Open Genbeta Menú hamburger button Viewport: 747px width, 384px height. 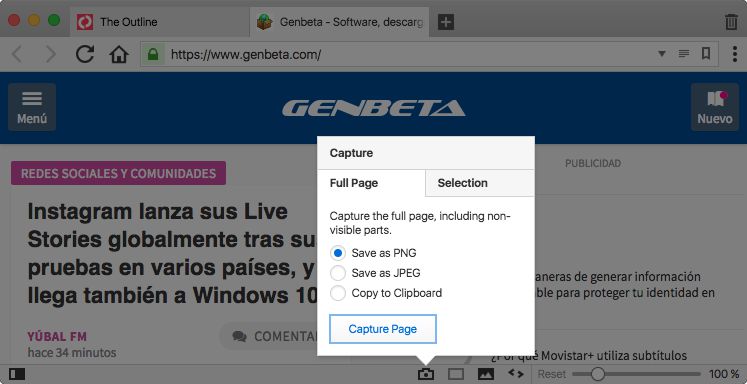pos(32,107)
